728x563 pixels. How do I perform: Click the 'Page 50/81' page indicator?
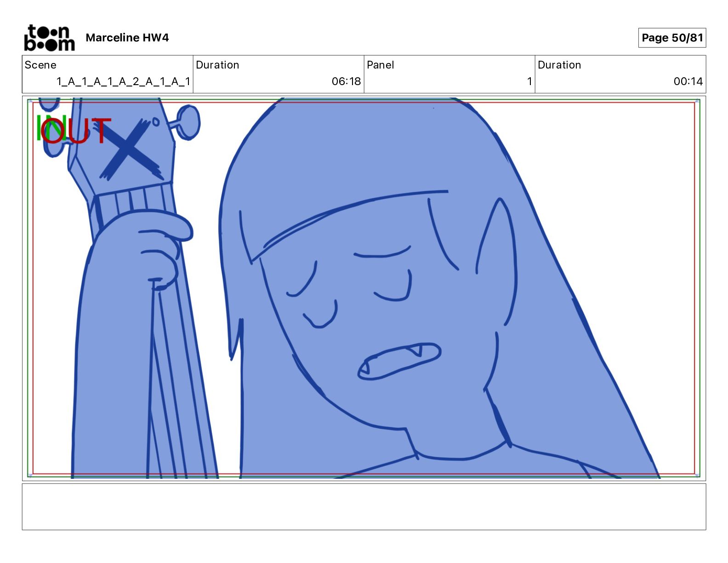[x=672, y=38]
